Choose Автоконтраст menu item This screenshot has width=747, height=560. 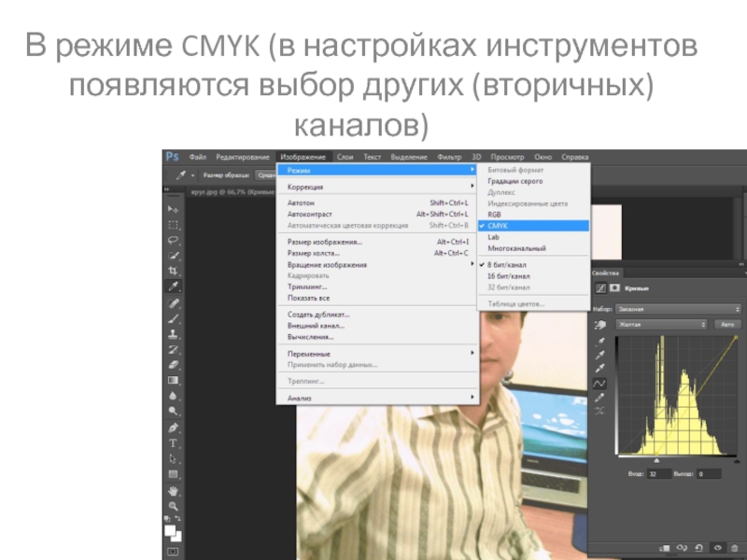click(x=377, y=215)
